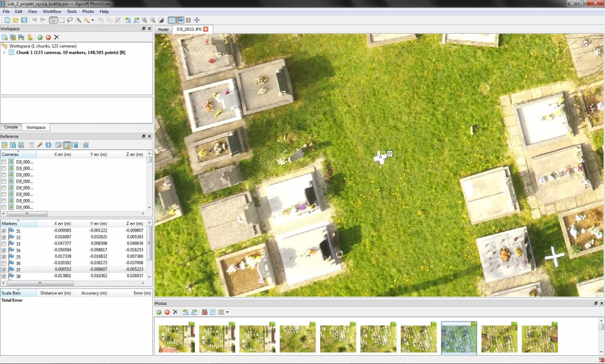This screenshot has height=364, width=605.
Task: Open the Workflow menu
Action: coord(52,11)
